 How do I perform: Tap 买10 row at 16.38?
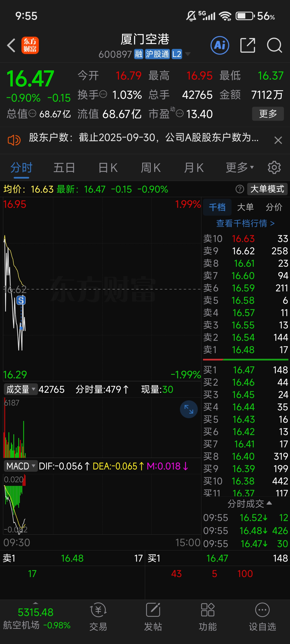tap(246, 481)
